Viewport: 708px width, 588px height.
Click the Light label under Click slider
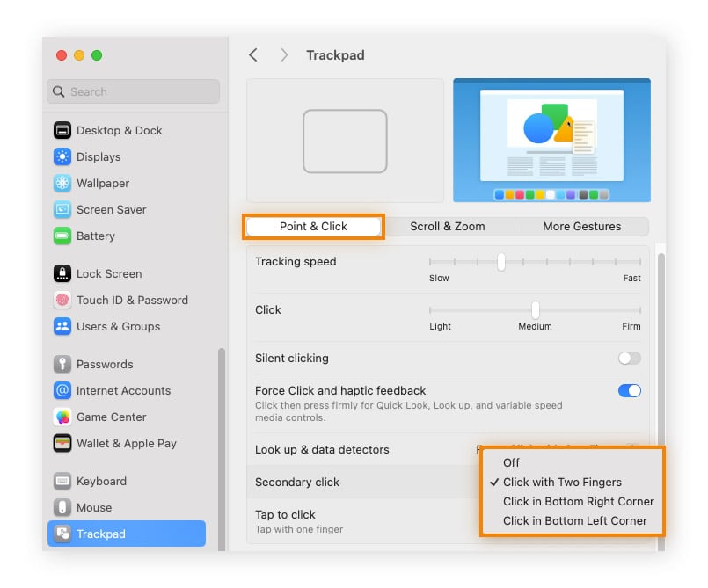(x=441, y=326)
